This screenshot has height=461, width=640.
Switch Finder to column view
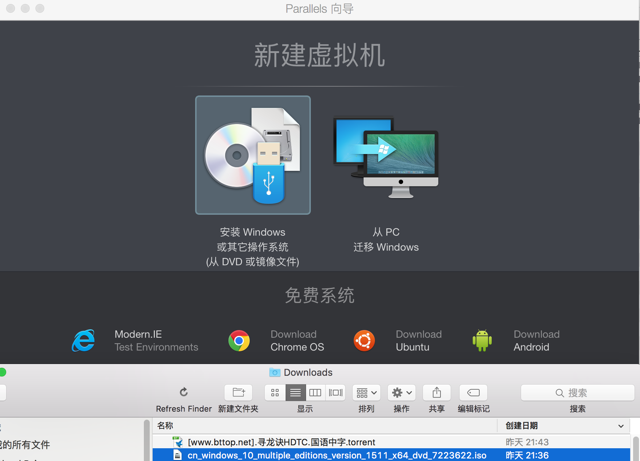tap(315, 392)
